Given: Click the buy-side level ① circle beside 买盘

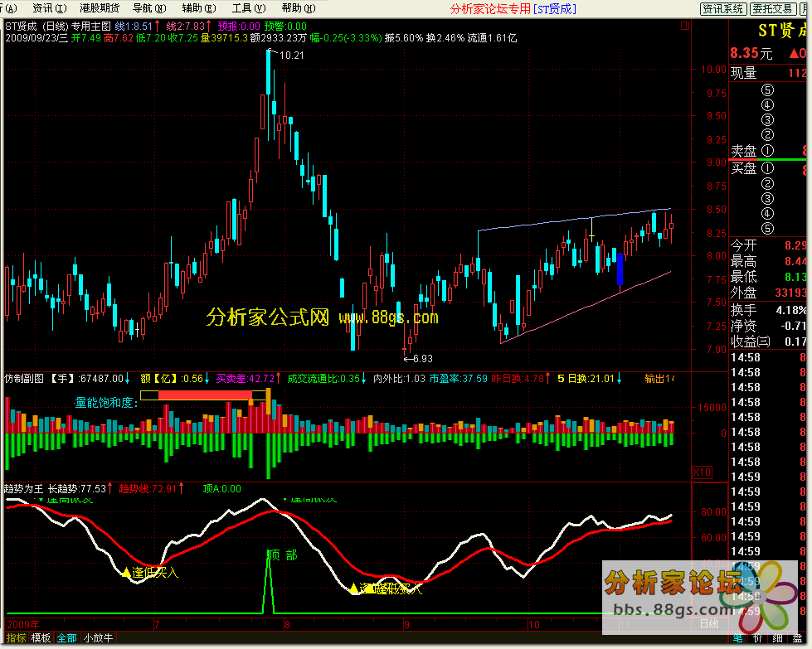Looking at the screenshot, I should pyautogui.click(x=767, y=168).
